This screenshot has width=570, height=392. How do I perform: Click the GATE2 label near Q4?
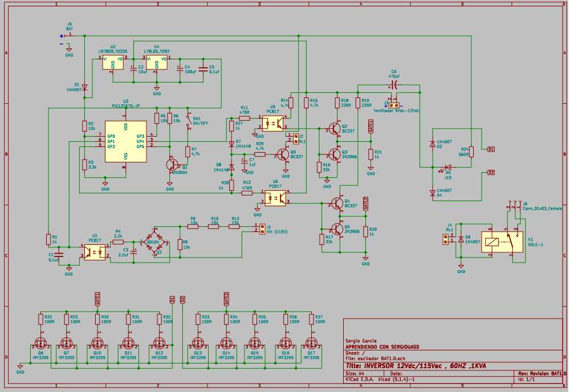tap(366, 203)
